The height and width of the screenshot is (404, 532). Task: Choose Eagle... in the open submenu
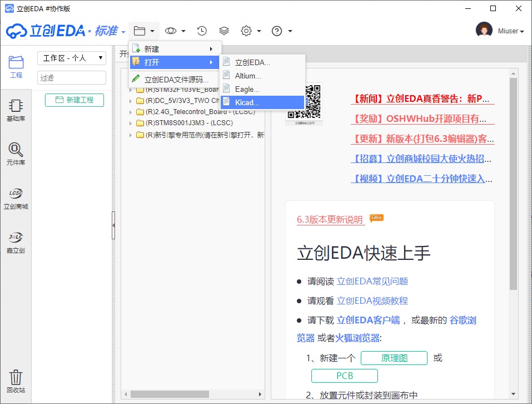(x=262, y=89)
